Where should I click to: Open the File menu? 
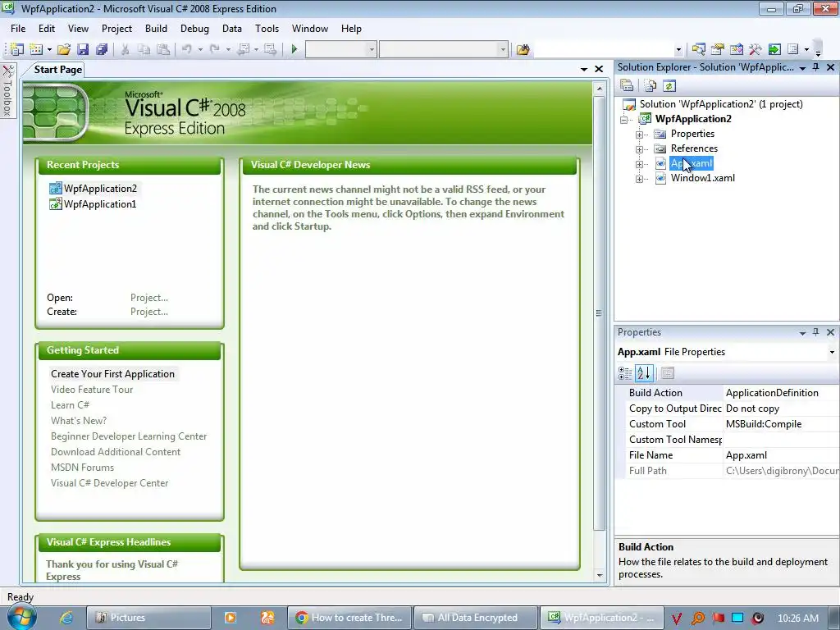point(18,29)
